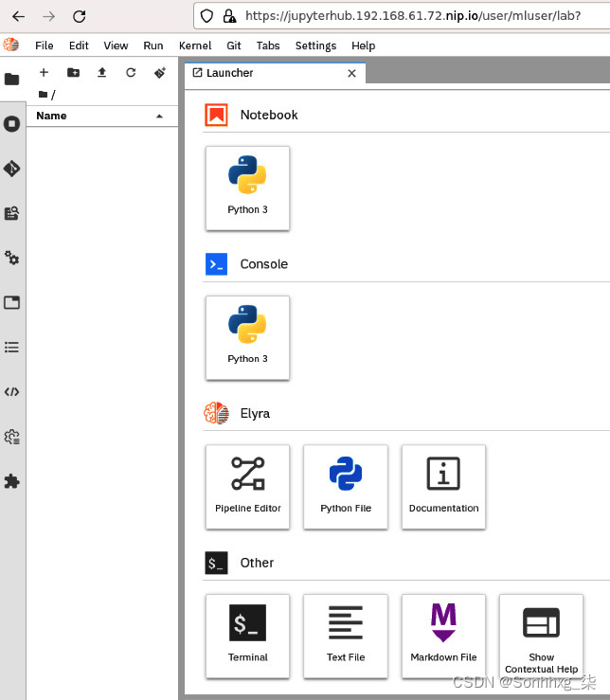The width and height of the screenshot is (610, 700).
Task: Open Elyra Documentation card
Action: pos(443,487)
